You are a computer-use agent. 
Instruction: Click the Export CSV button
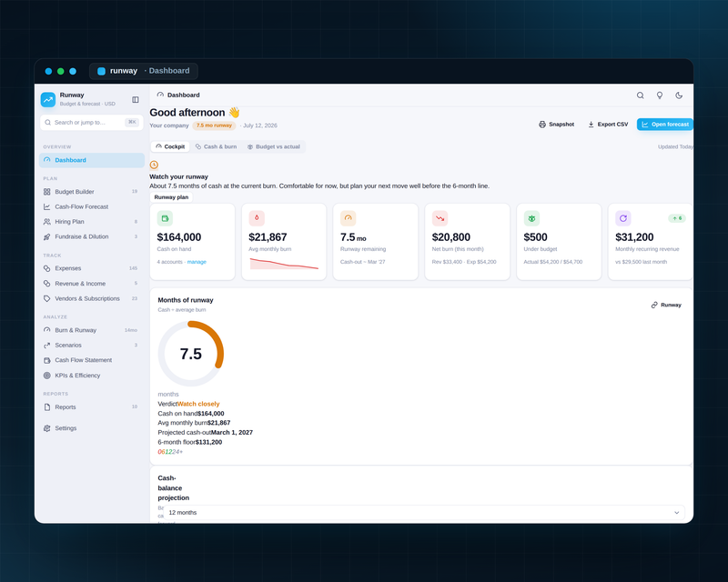click(608, 125)
